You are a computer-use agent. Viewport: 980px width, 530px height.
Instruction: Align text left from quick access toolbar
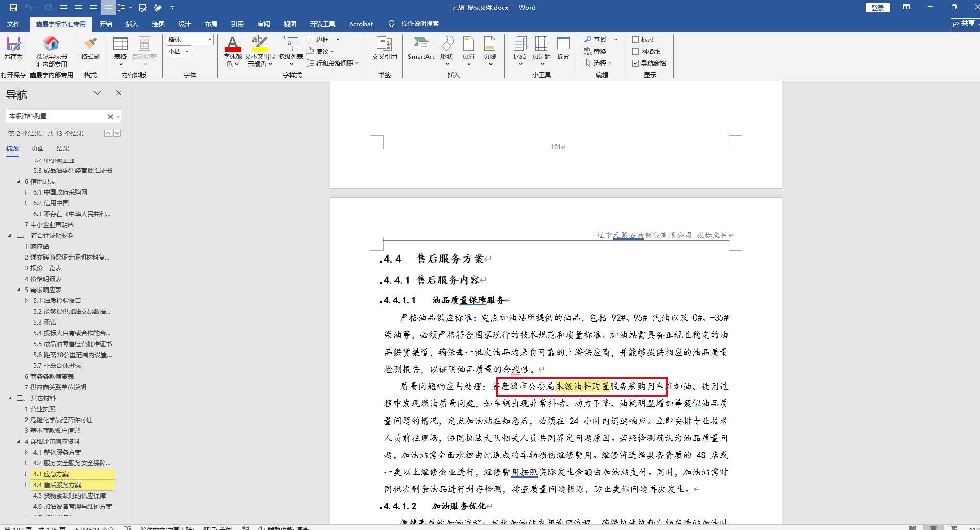tap(64, 8)
